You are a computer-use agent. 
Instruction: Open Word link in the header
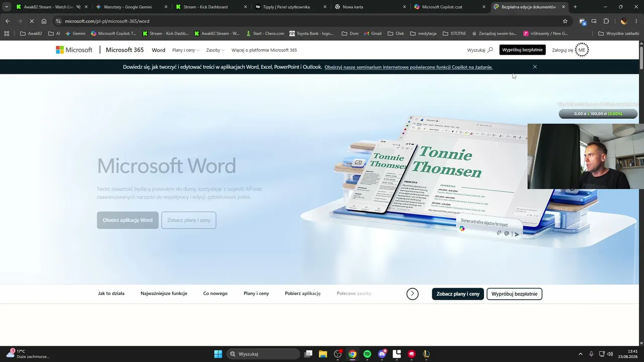coord(158,50)
